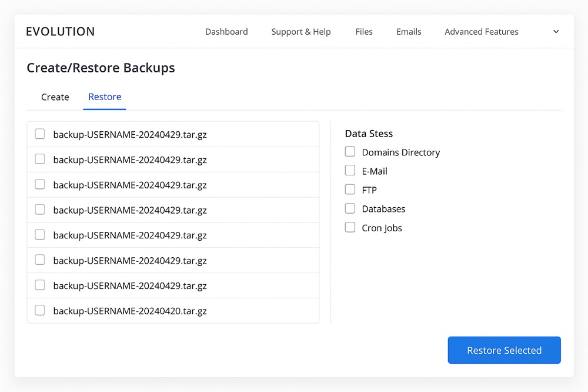
Task: Expand the header chevron dropdown
Action: pyautogui.click(x=556, y=32)
